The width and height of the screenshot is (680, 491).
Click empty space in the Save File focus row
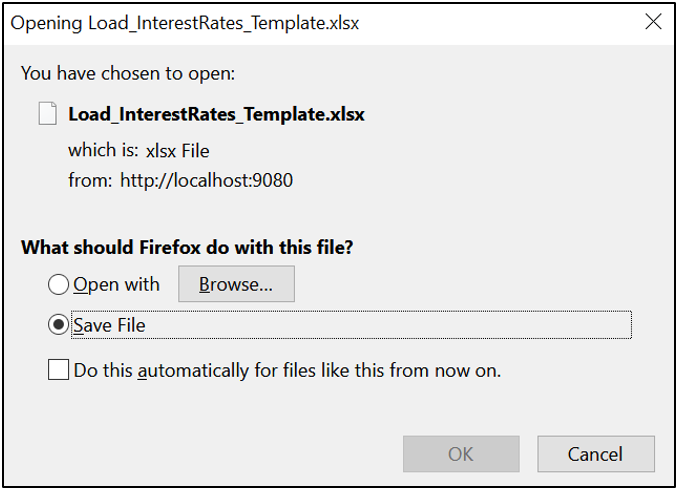coord(400,325)
